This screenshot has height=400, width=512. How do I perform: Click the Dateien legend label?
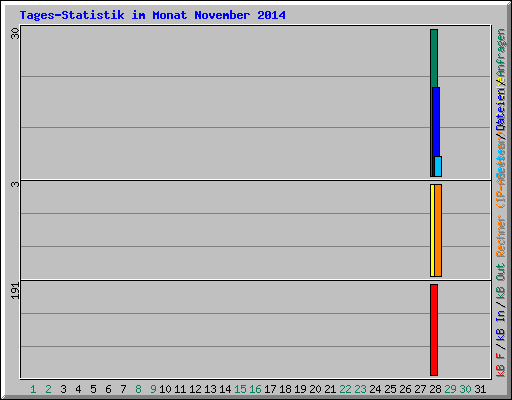point(501,109)
